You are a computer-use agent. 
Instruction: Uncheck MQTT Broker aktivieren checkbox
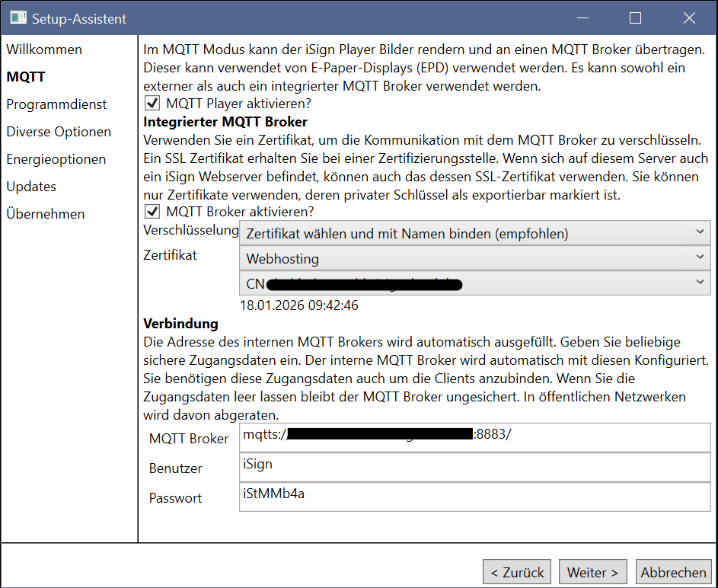[x=152, y=211]
